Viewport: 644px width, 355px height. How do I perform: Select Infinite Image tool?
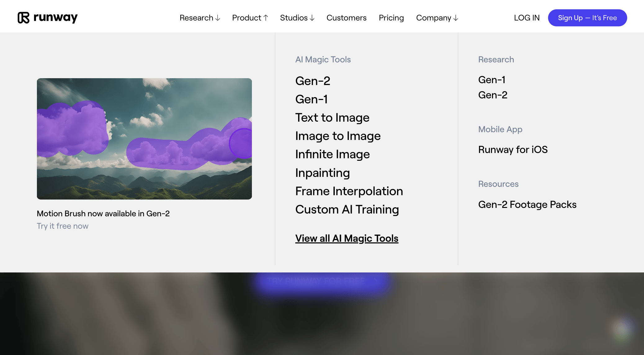pos(332,154)
